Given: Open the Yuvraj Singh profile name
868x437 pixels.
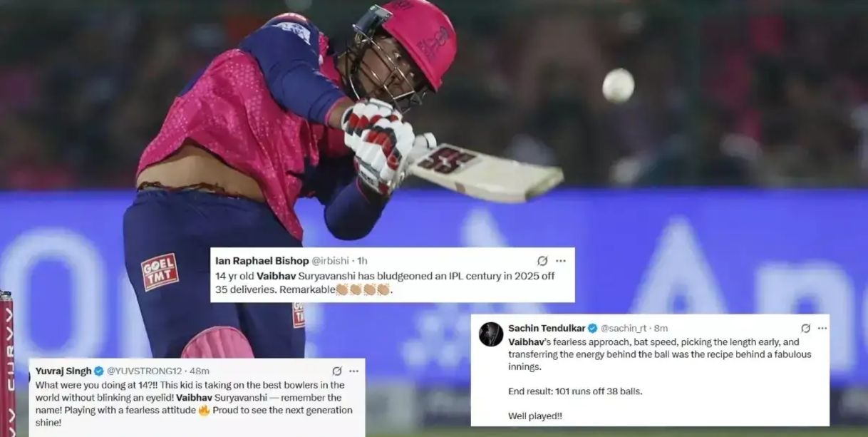Looking at the screenshot, I should (63, 371).
